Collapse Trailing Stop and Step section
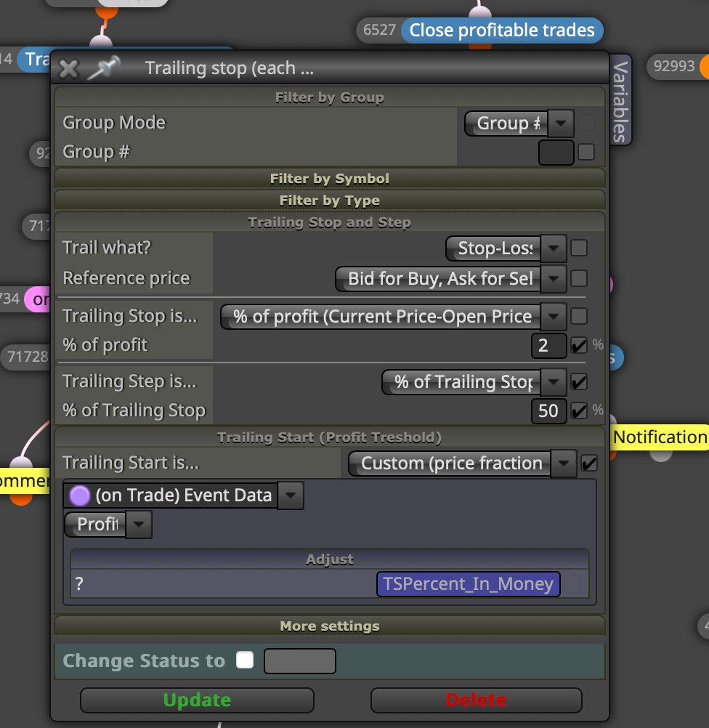 [329, 222]
